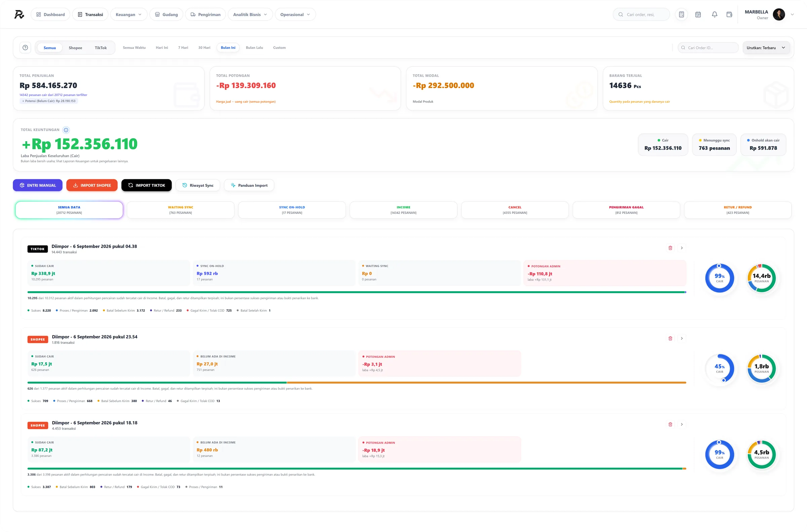Open the Dashboard nav item
This screenshot has width=807, height=532.
point(50,14)
